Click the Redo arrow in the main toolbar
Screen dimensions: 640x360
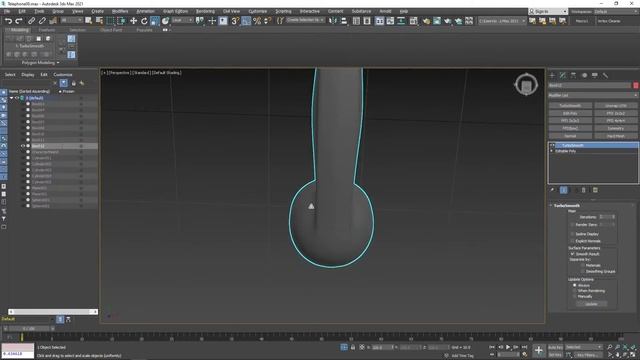pyautogui.click(x=19, y=21)
